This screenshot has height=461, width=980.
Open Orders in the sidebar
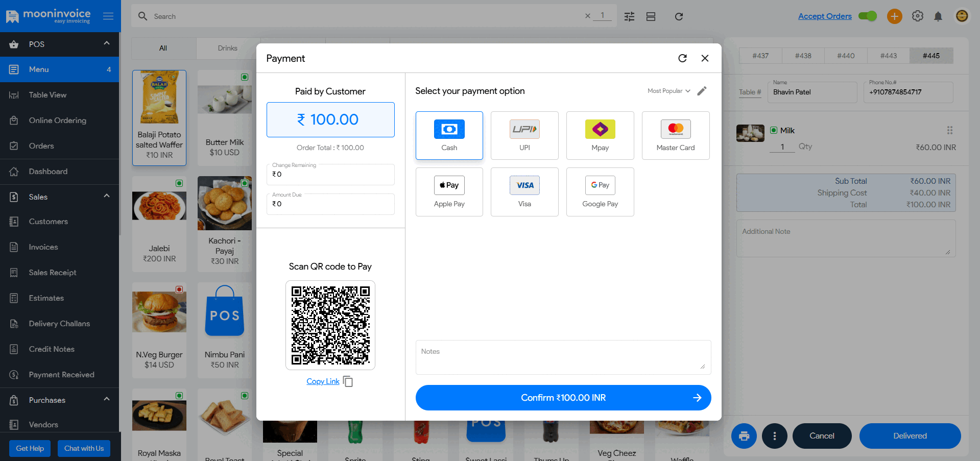click(60, 146)
